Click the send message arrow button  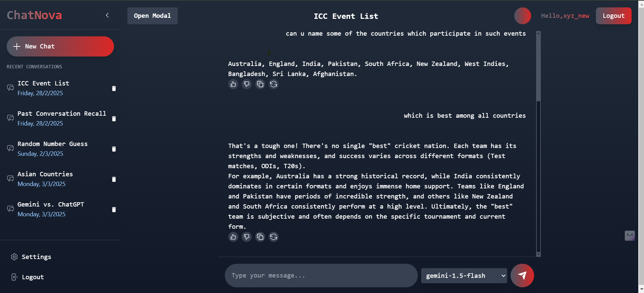[x=522, y=276]
